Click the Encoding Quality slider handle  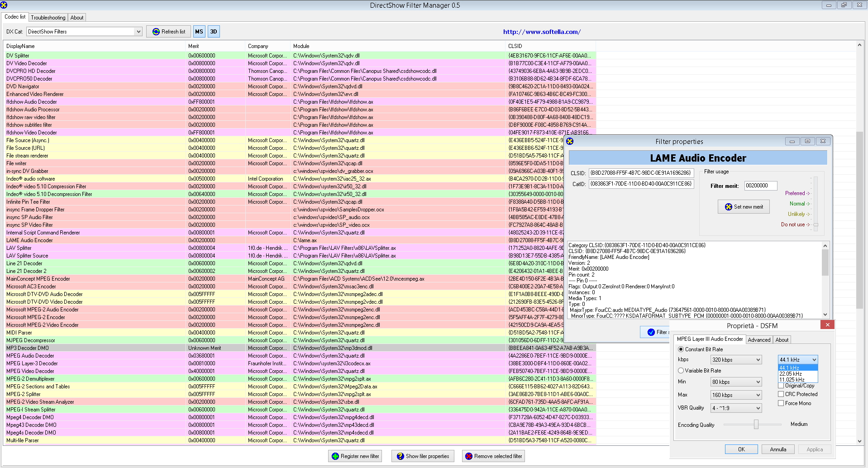point(756,425)
